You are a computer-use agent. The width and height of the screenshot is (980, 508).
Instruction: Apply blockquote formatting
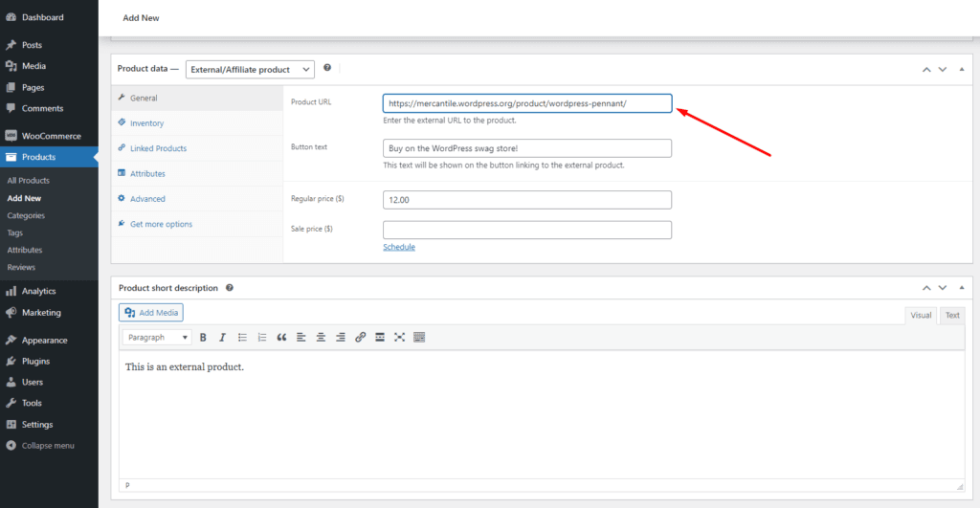[x=281, y=338]
